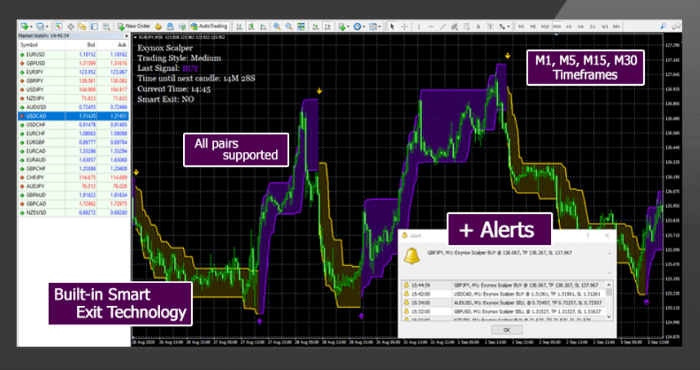Switch to the MN timeframe
Viewport: 700px width, 370px height.
[x=617, y=26]
